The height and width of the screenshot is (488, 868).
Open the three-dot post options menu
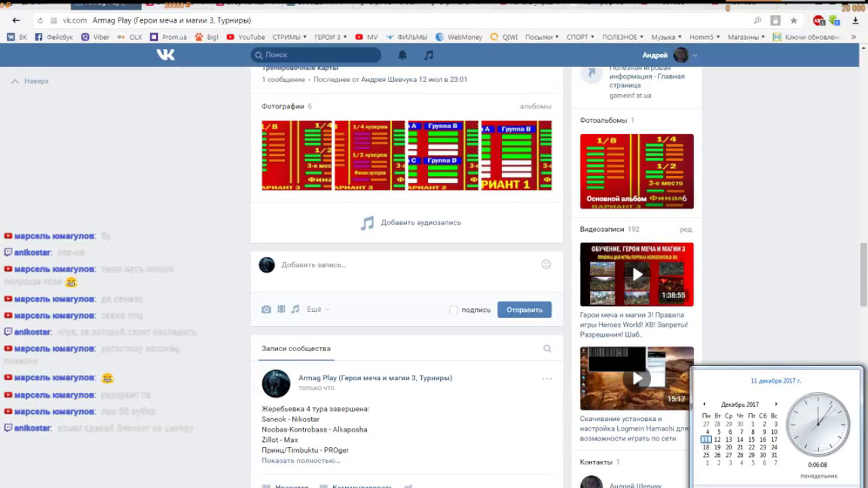(547, 378)
